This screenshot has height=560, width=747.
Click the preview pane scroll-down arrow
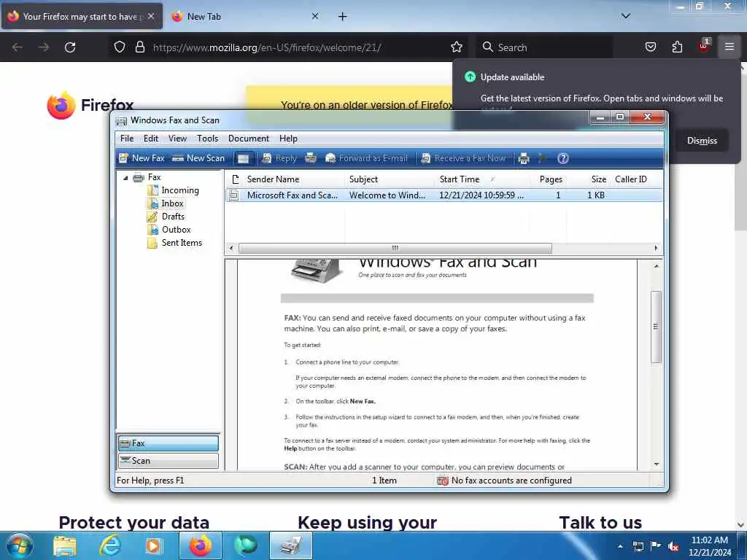[x=657, y=464]
